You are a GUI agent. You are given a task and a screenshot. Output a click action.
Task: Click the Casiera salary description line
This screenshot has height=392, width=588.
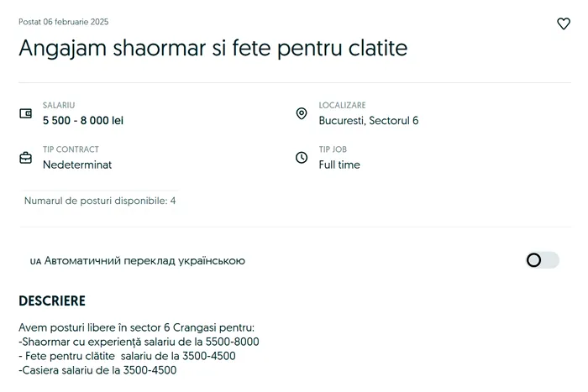(x=97, y=369)
